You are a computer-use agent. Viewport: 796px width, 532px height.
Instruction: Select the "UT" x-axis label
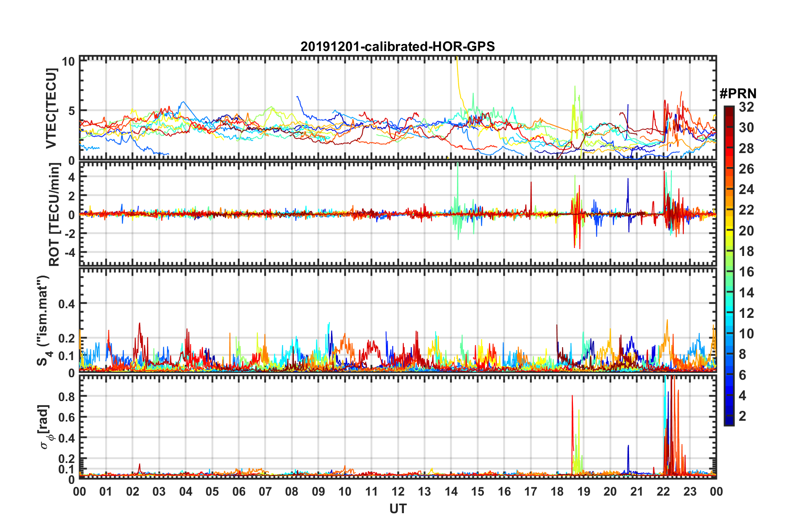[x=398, y=509]
